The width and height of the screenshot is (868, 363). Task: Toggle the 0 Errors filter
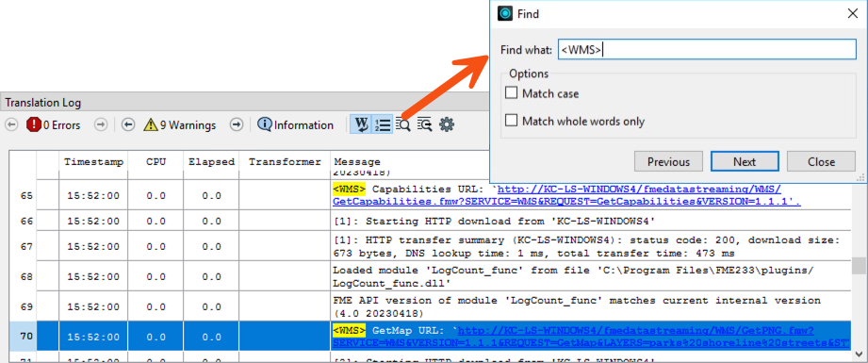click(x=53, y=125)
